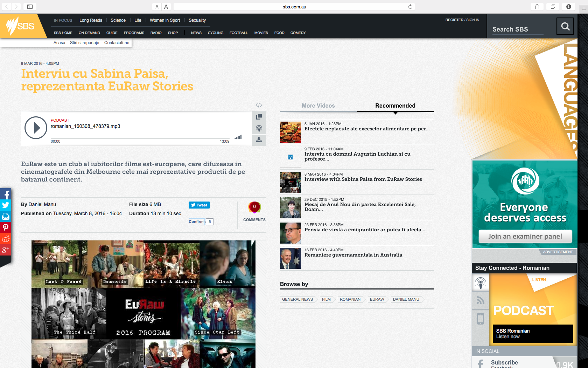This screenshot has height=368, width=588.
Task: Share article via Twitter sidebar icon
Action: click(x=6, y=205)
